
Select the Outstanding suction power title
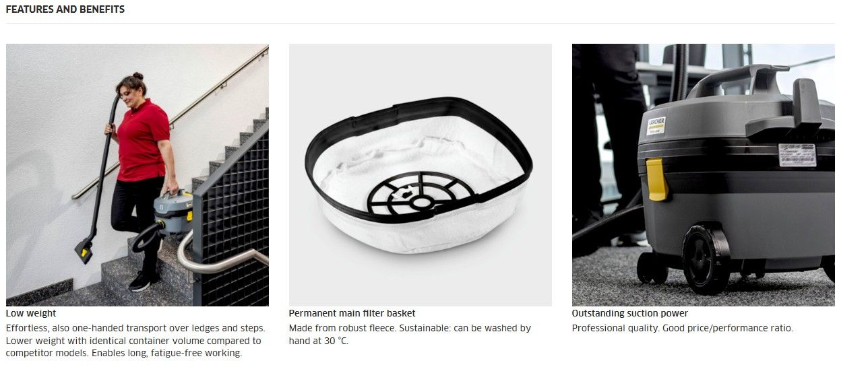630,313
